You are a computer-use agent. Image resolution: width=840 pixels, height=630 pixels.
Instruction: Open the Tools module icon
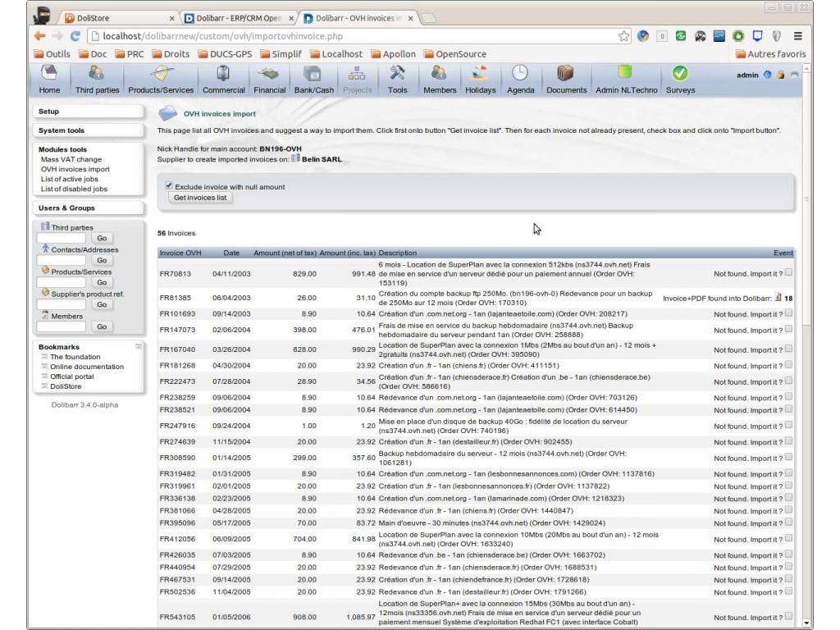click(397, 73)
